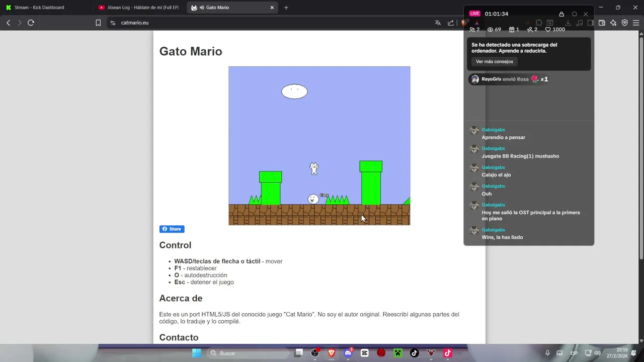
Task: Open the browser hamburger main menu
Action: [x=636, y=23]
